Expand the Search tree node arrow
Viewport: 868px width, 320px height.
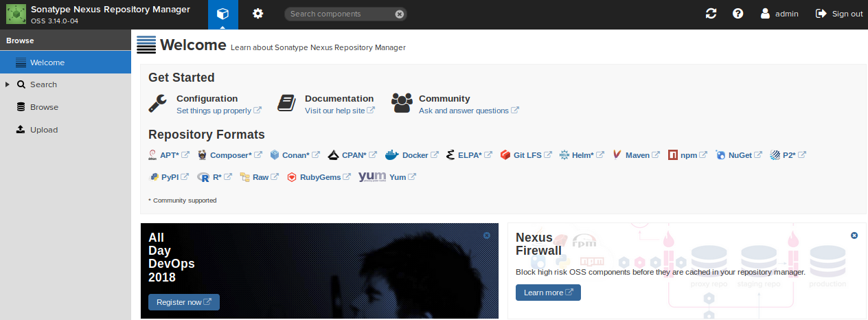[x=8, y=84]
